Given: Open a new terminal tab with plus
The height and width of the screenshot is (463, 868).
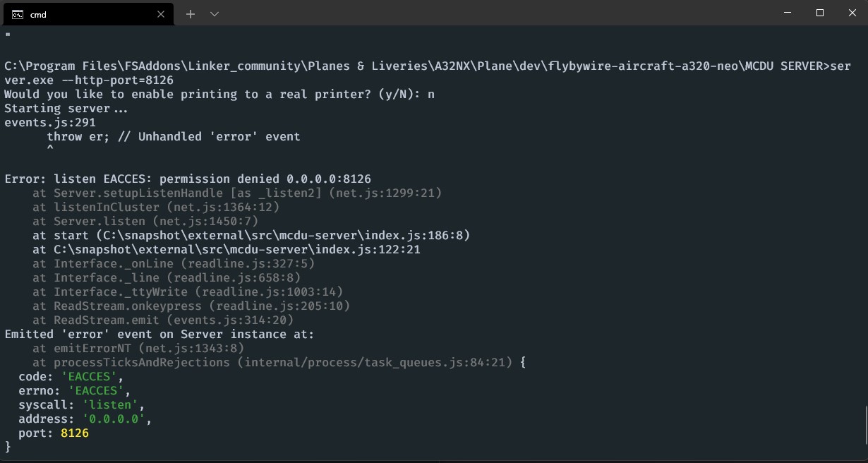Looking at the screenshot, I should point(191,13).
